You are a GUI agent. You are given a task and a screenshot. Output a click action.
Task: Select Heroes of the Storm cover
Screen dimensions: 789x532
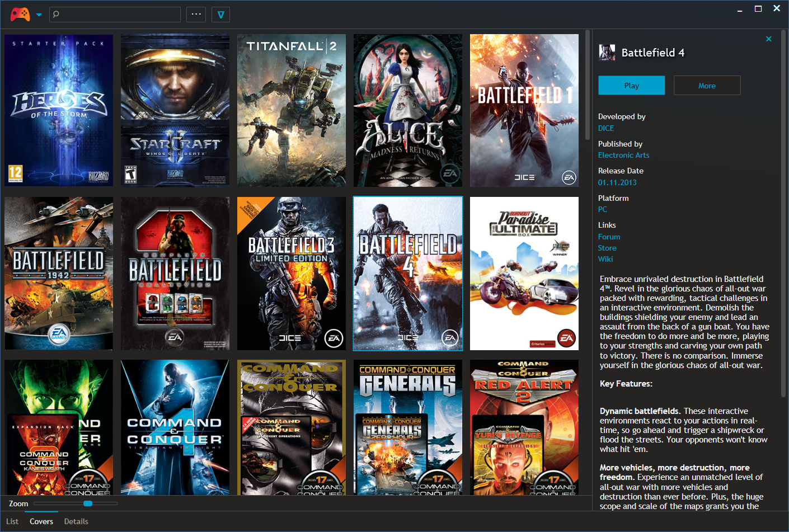(x=59, y=111)
